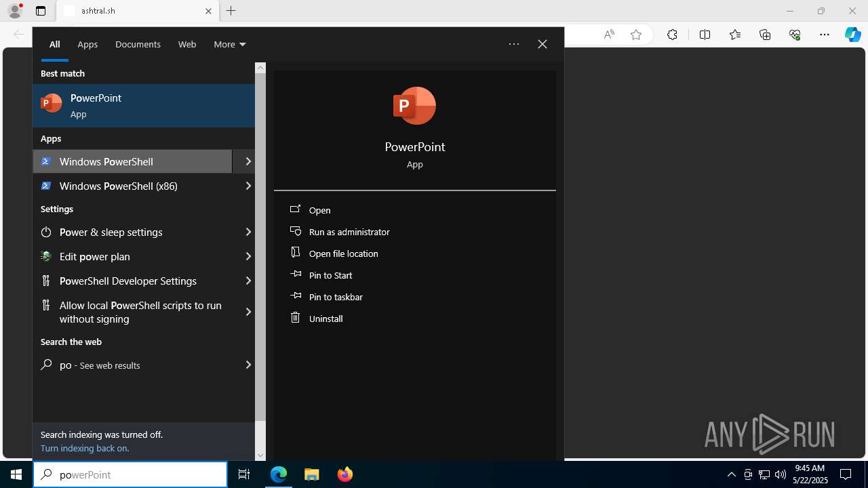Click Windows PowerShell app icon
868x488 pixels.
click(x=46, y=161)
